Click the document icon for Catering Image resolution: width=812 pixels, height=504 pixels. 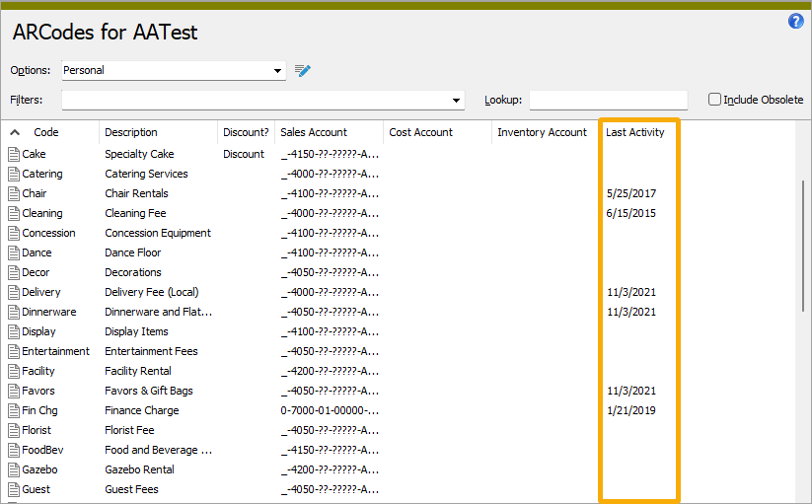(14, 174)
